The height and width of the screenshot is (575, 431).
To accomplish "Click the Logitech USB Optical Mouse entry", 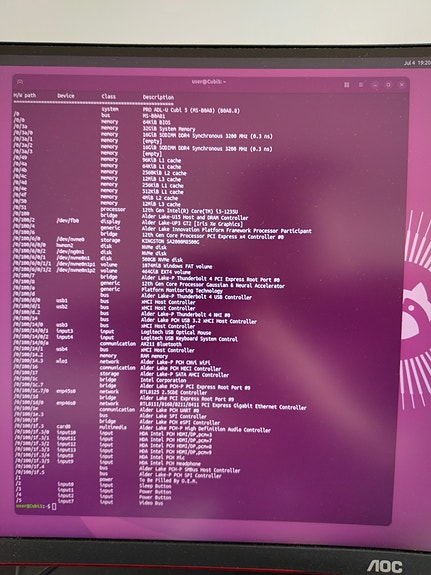I will click(176, 333).
